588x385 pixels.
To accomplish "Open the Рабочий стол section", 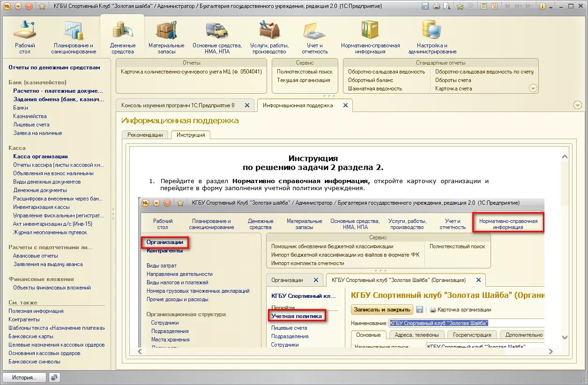I will [25, 37].
